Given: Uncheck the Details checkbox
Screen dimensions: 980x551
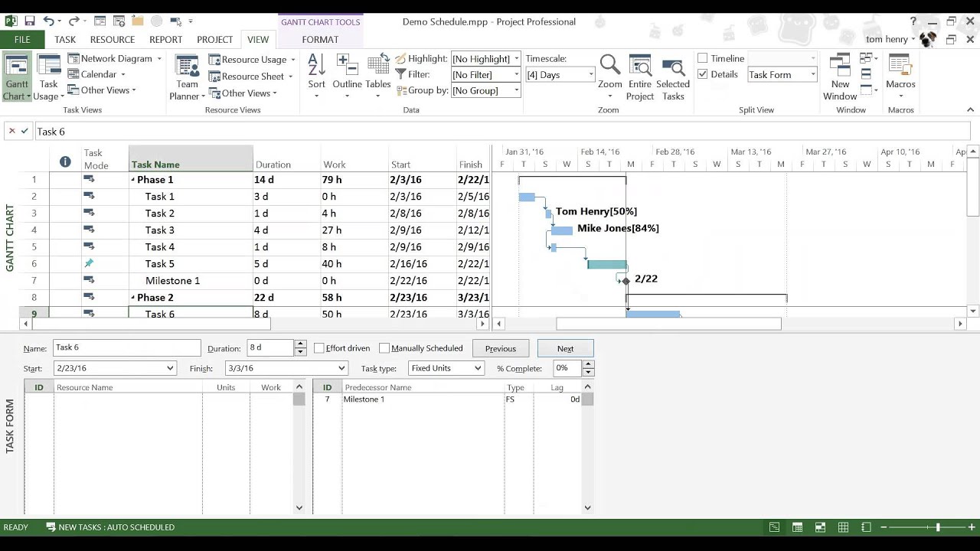Looking at the screenshot, I should point(702,74).
